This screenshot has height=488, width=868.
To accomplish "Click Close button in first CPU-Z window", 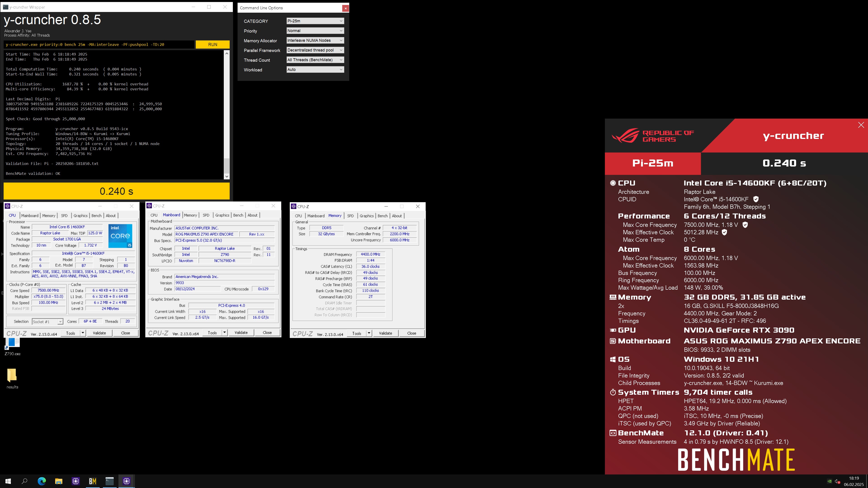I will coord(125,333).
